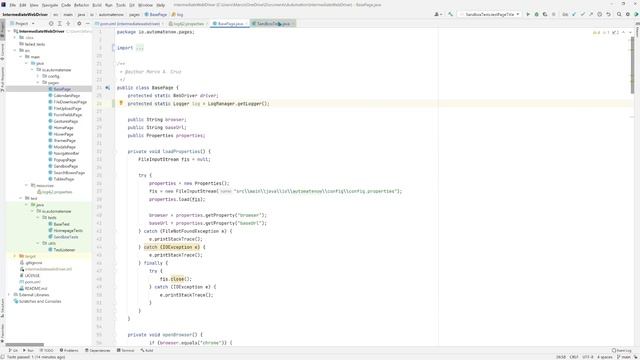Screen dimensions: 640x360
Task: Build project with the hammer icon
Action: pyautogui.click(x=450, y=14)
